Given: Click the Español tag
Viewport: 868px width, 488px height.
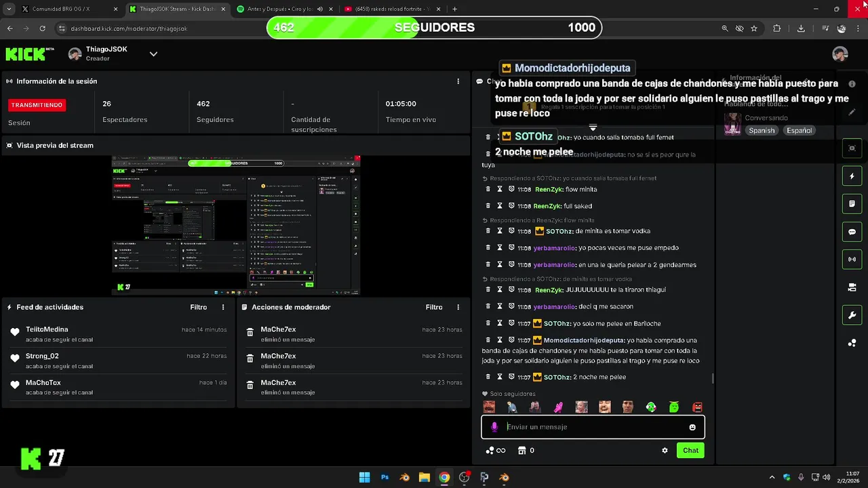Looking at the screenshot, I should (x=799, y=131).
